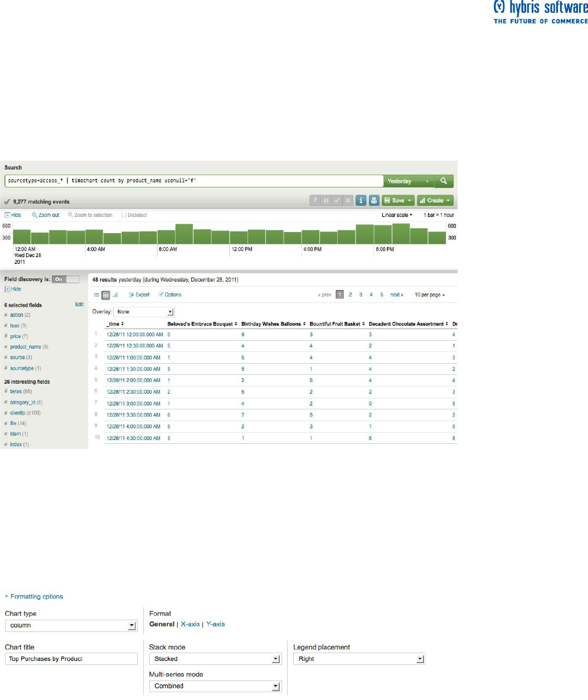Image resolution: width=588 pixels, height=700 pixels.
Task: Go to results page 5
Action: tap(382, 295)
